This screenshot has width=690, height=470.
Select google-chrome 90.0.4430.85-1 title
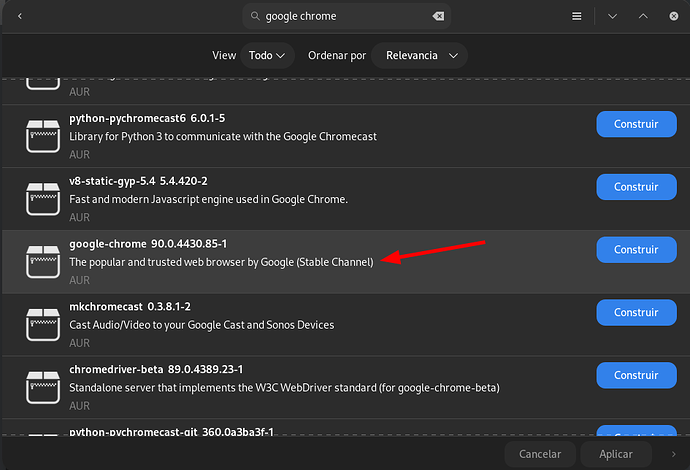click(x=148, y=244)
